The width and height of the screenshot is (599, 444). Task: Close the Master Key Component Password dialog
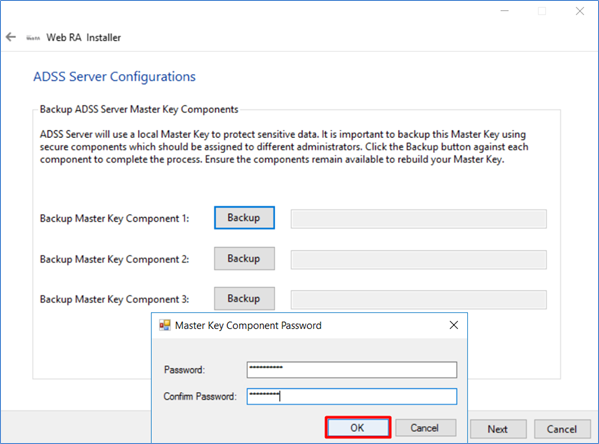tap(453, 325)
